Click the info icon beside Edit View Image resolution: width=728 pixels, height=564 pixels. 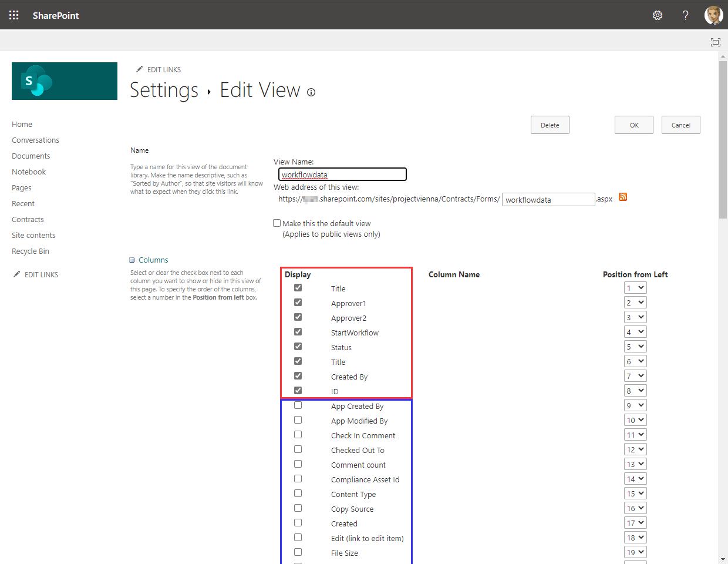point(311,92)
